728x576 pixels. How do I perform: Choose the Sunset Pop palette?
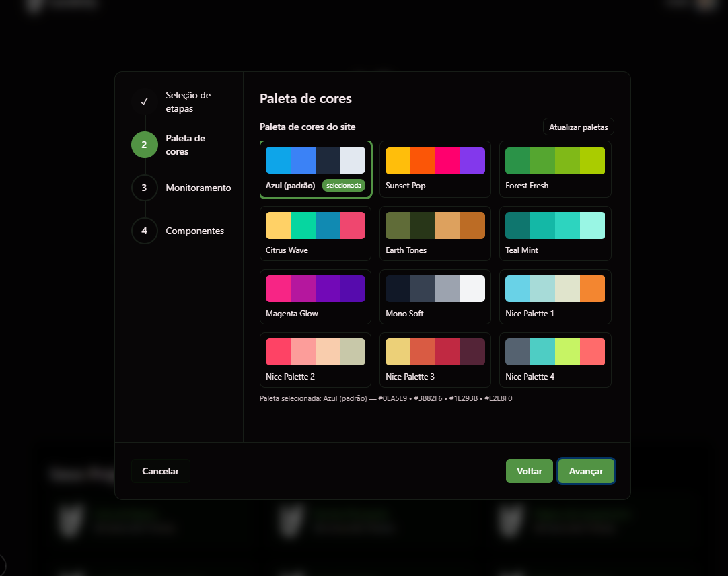coord(435,170)
